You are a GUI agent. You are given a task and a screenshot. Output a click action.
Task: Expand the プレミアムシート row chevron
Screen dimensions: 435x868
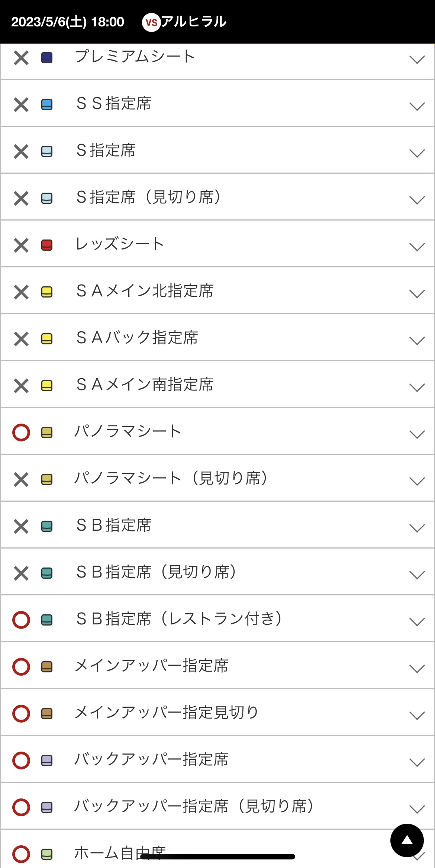click(417, 60)
